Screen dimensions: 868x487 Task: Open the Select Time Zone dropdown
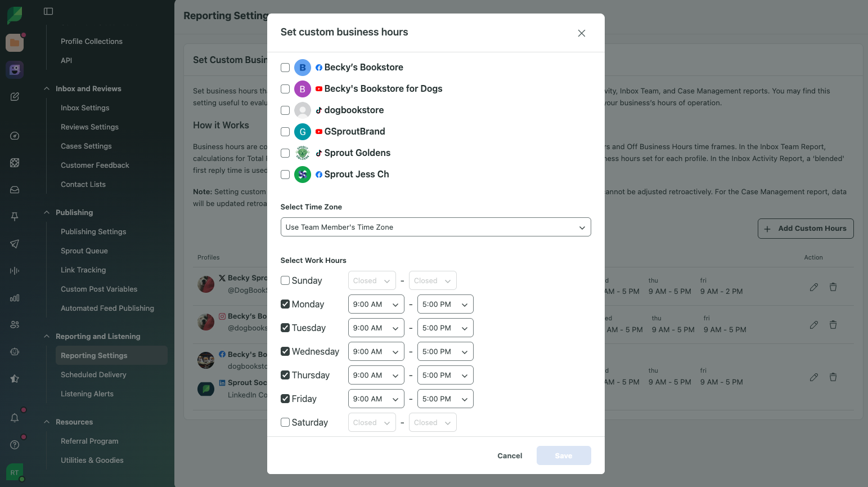click(x=435, y=227)
